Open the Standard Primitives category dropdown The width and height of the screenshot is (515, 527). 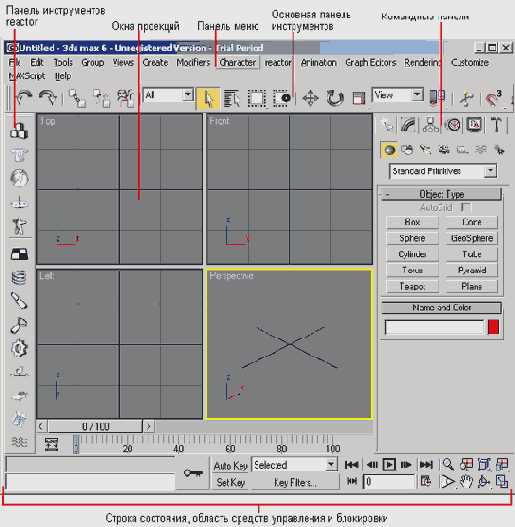(443, 171)
